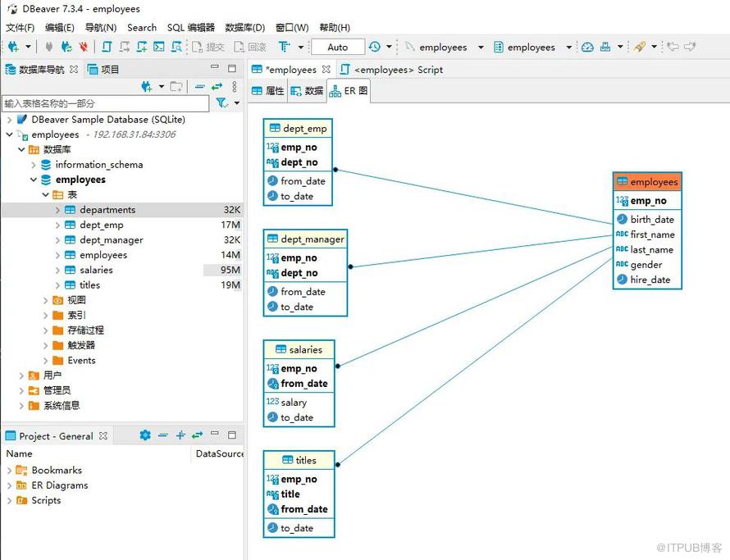Click the Connect plug icon in main toolbar
This screenshot has width=730, height=560.
coord(49,47)
